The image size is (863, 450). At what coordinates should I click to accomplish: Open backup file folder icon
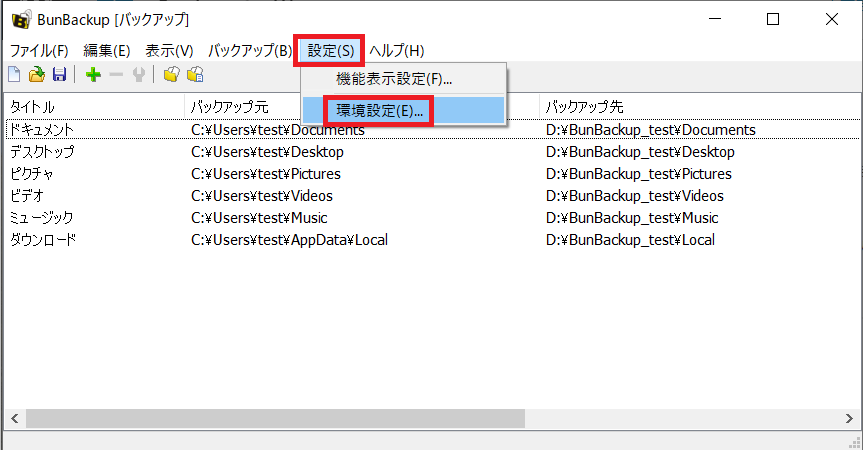coord(37,74)
